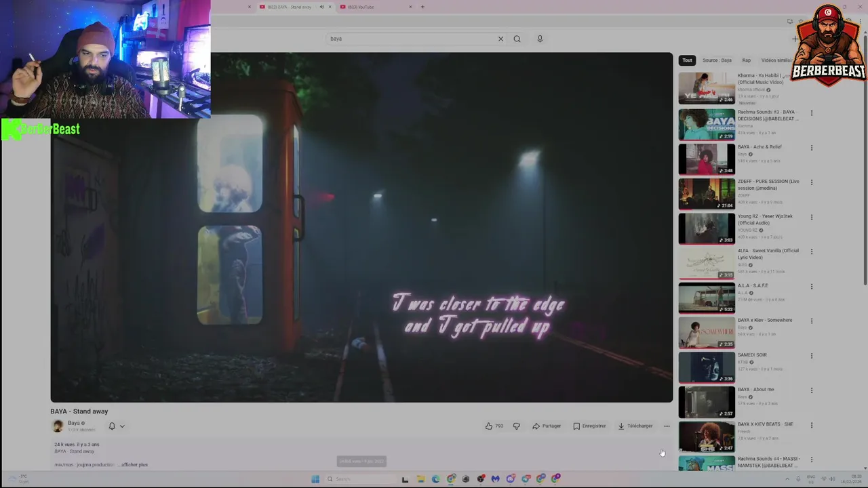Open Khorma - Ya Habibi thumbnail
868x488 pixels.
707,88
